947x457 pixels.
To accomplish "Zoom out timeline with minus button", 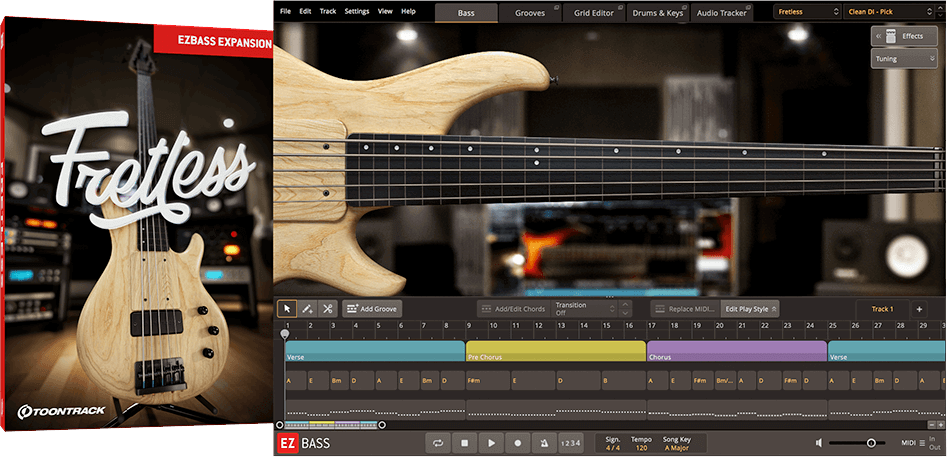I will click(931, 425).
